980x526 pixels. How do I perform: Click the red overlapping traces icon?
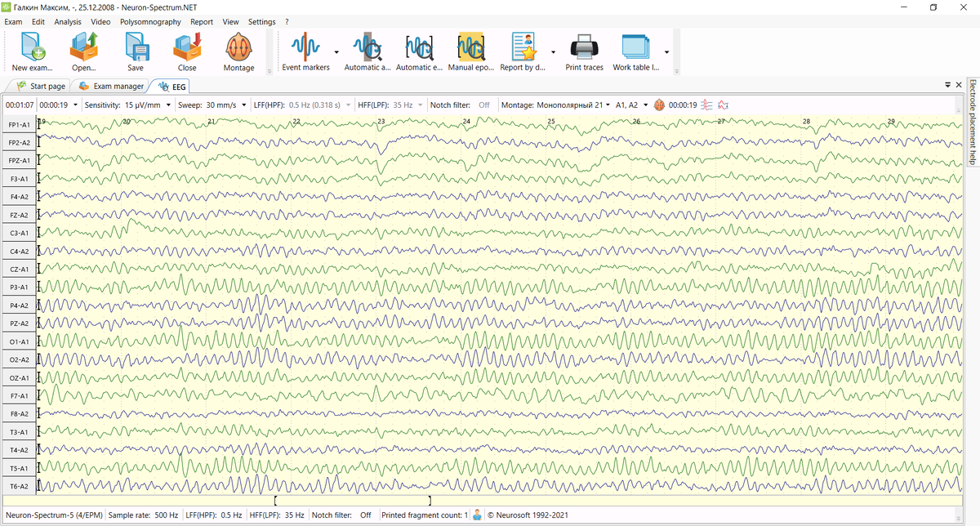[x=707, y=105]
